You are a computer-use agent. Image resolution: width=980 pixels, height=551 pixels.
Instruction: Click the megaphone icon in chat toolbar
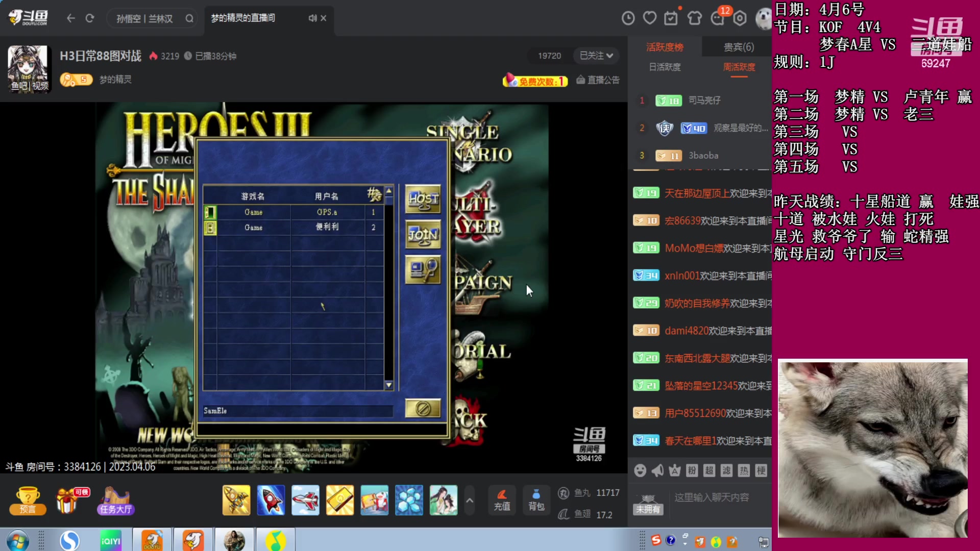[657, 470]
